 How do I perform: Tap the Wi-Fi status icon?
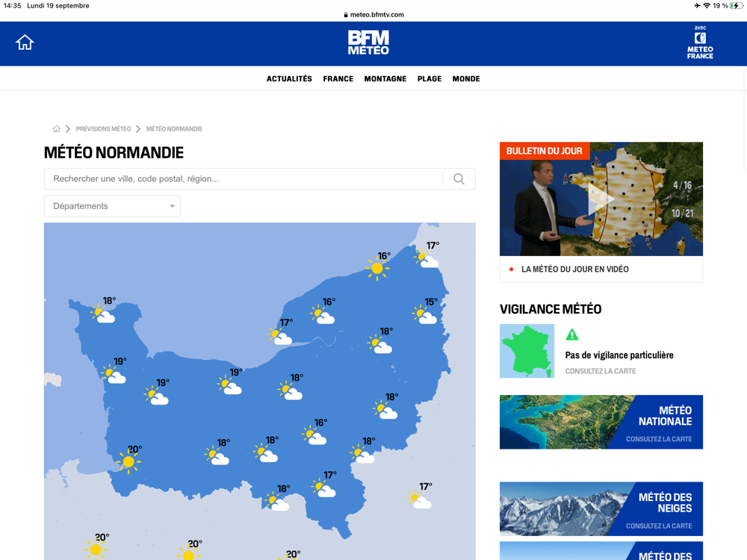(x=707, y=6)
